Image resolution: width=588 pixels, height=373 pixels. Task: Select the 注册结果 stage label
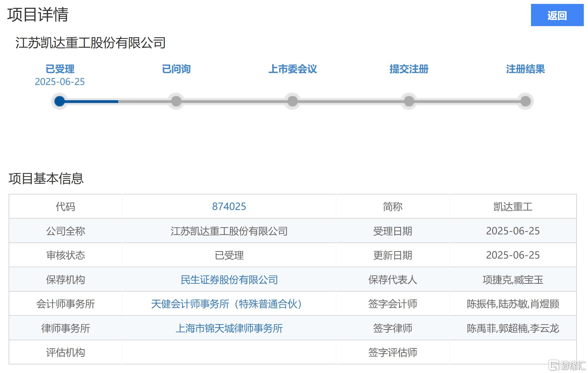point(525,69)
